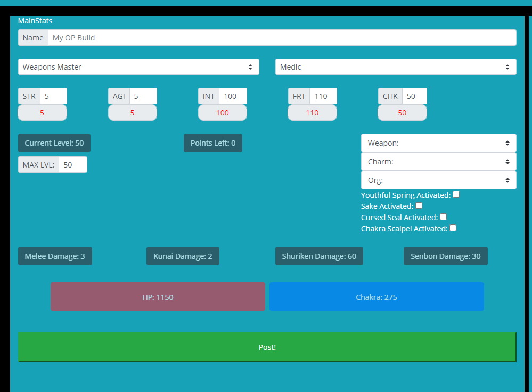This screenshot has width=532, height=392.
Task: Click the red AGI total 5 pill
Action: coord(132,112)
